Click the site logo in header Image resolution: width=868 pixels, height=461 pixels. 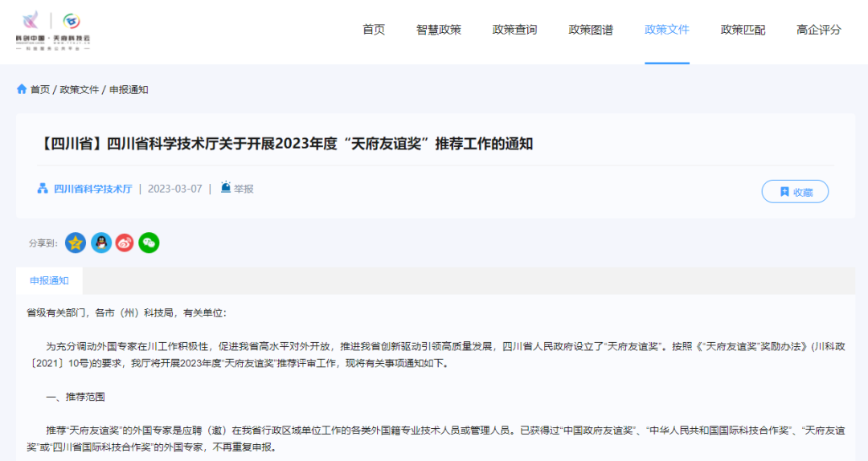tap(53, 31)
